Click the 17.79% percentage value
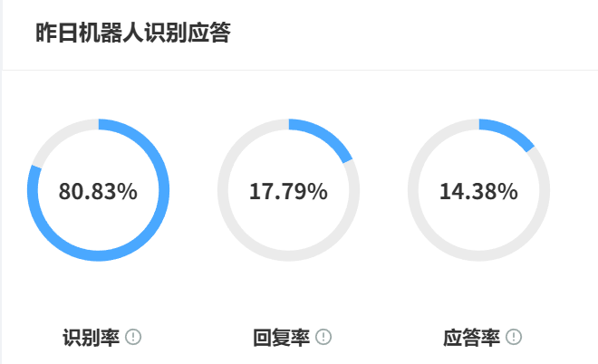The width and height of the screenshot is (598, 364). click(288, 191)
